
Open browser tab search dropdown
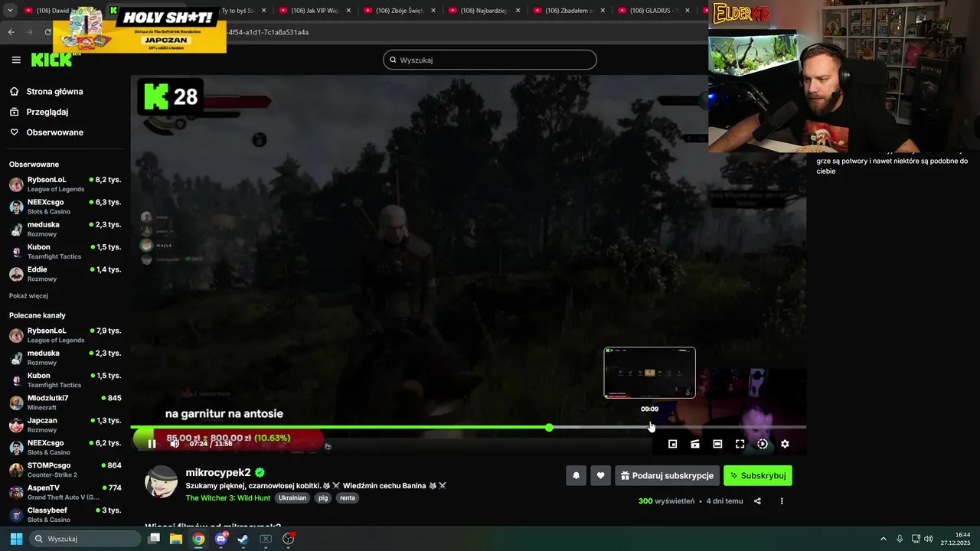coord(10,11)
